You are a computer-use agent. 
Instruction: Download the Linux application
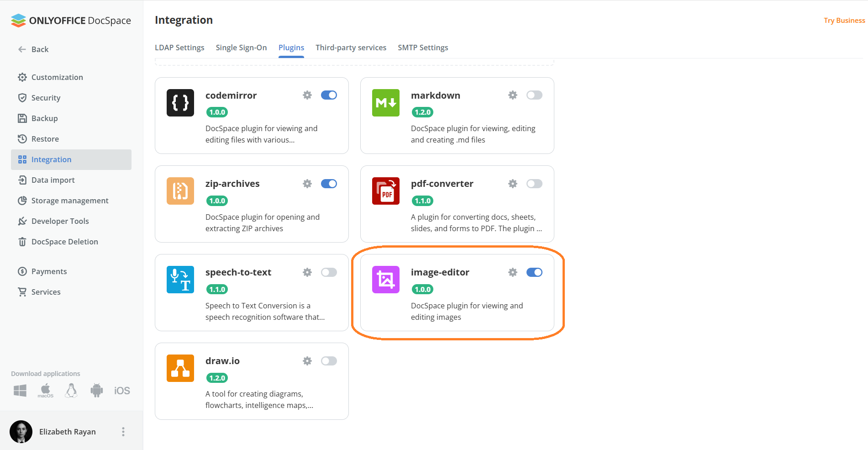pos(71,391)
